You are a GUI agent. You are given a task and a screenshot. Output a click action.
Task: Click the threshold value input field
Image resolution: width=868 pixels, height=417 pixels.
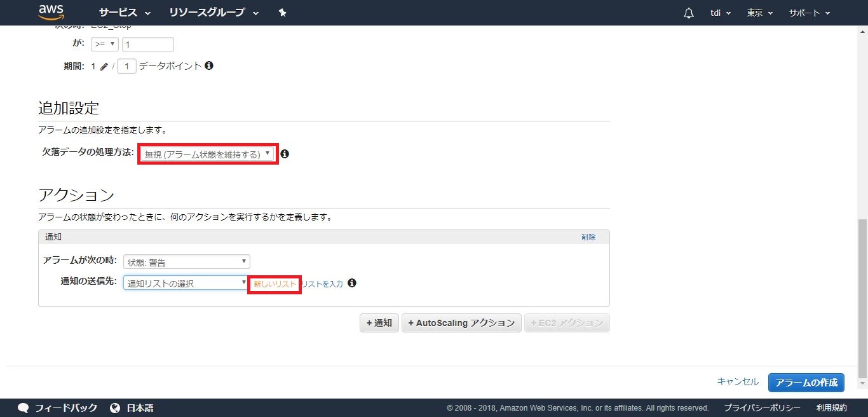pyautogui.click(x=148, y=44)
